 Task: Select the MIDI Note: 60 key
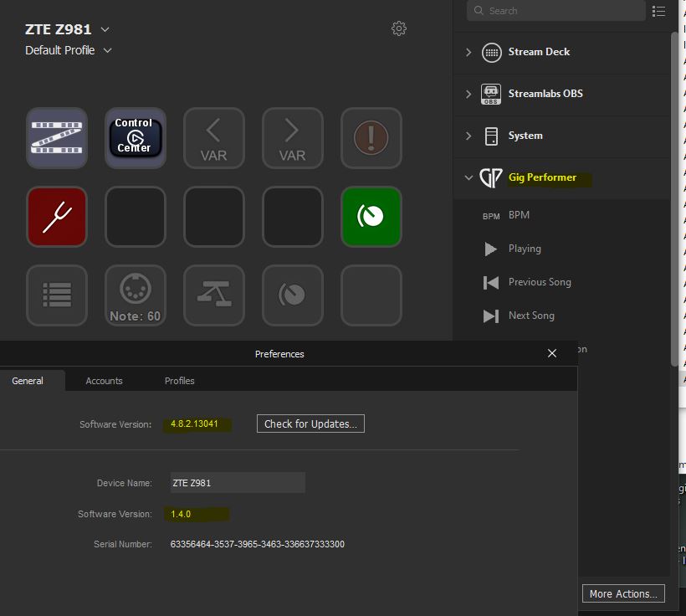136,295
